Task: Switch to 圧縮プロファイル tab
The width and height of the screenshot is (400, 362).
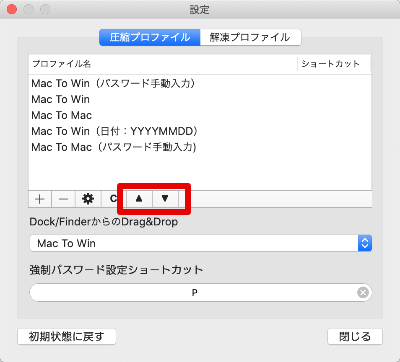Action: tap(150, 37)
